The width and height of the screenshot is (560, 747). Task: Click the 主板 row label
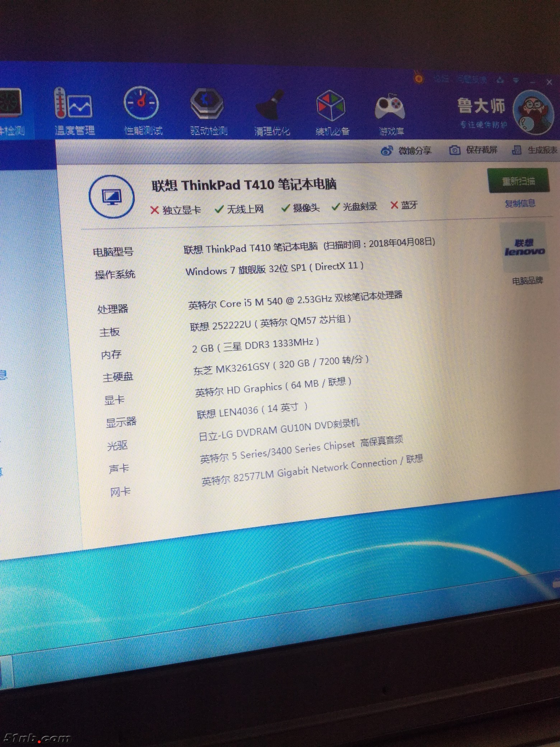click(x=109, y=332)
